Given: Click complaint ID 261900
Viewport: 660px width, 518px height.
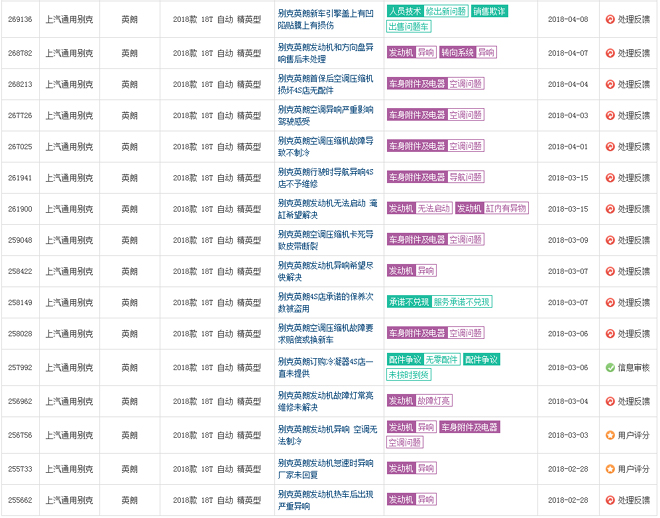Looking at the screenshot, I should [x=20, y=209].
